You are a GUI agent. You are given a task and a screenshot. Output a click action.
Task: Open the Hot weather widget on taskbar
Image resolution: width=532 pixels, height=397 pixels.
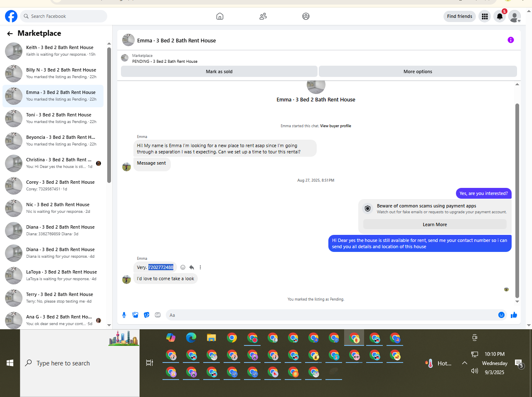438,363
